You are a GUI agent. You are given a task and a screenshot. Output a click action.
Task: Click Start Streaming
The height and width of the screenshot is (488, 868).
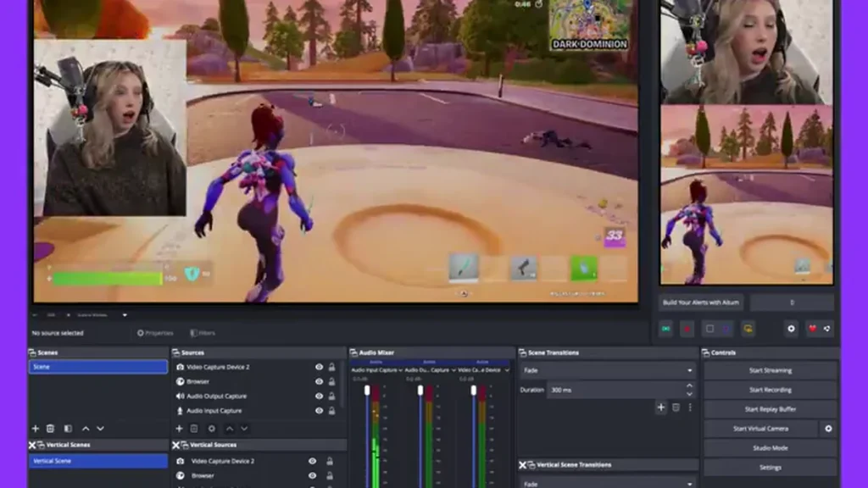[x=770, y=371]
